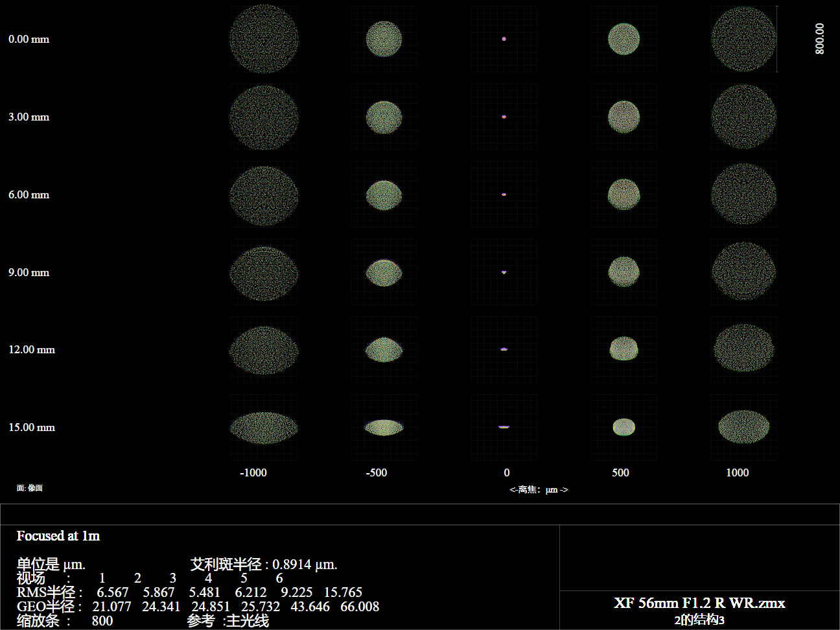Click the 1000 defocus axis label
Screen dimensions: 840x630
click(x=738, y=472)
